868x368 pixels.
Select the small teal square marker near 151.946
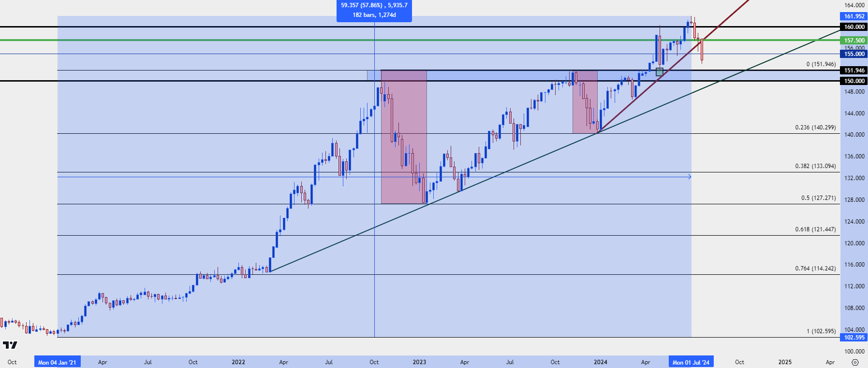tap(660, 72)
